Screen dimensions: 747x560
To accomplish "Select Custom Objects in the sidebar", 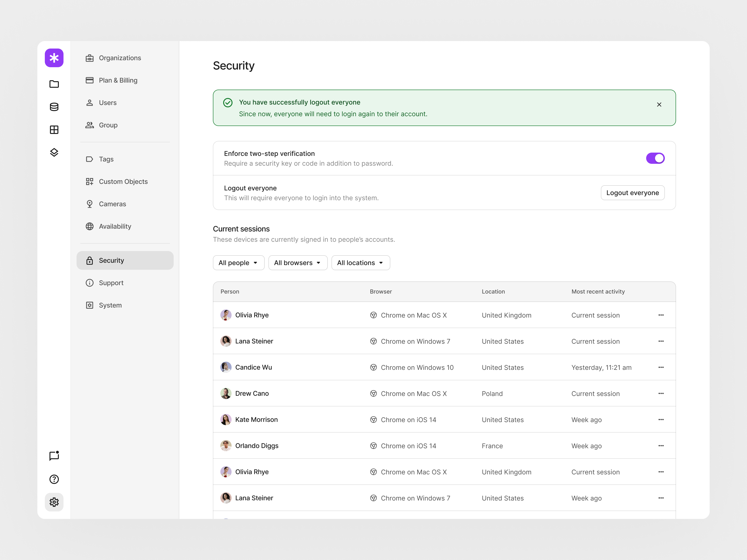I will 123,181.
